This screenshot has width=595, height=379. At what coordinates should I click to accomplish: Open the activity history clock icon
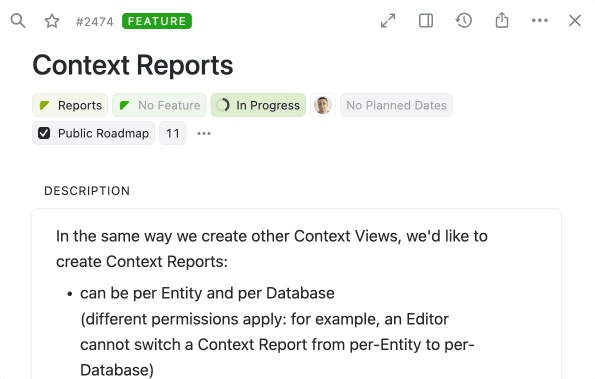click(x=464, y=20)
